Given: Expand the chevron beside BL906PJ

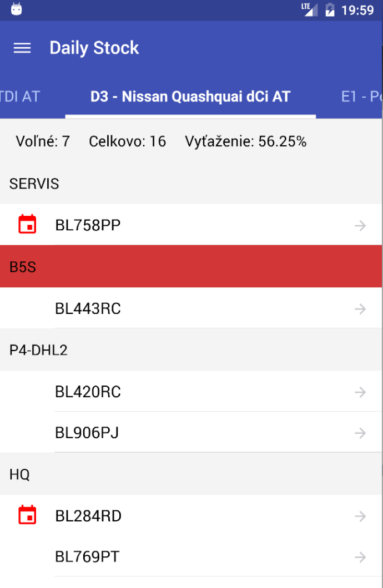Looking at the screenshot, I should (x=360, y=433).
